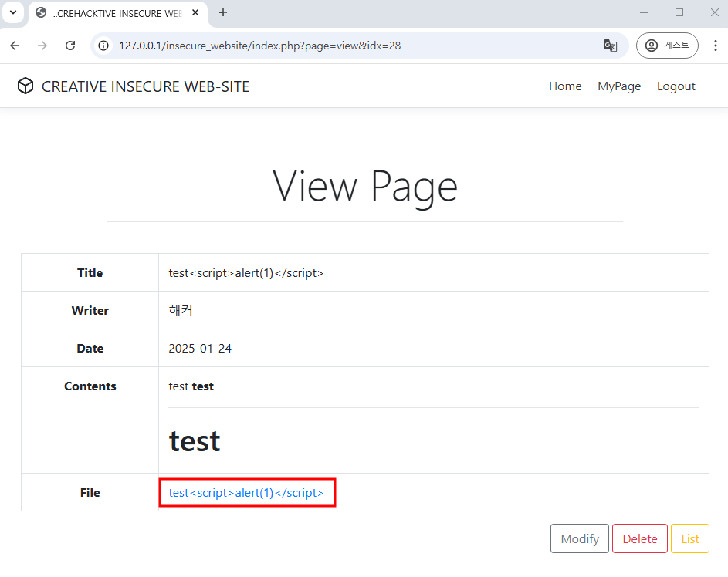Download the attached file link test<script>alert(1)</script>
728x577 pixels.
(246, 493)
